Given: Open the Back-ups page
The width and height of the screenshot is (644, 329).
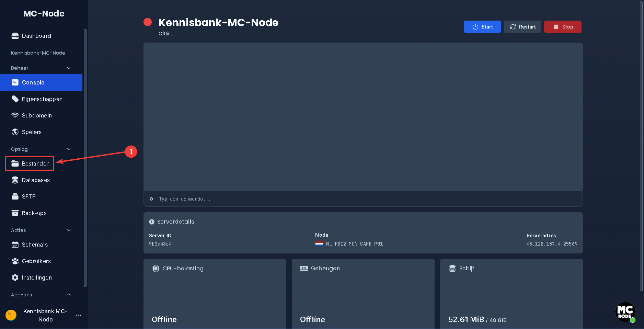Looking at the screenshot, I should pyautogui.click(x=41, y=213).
